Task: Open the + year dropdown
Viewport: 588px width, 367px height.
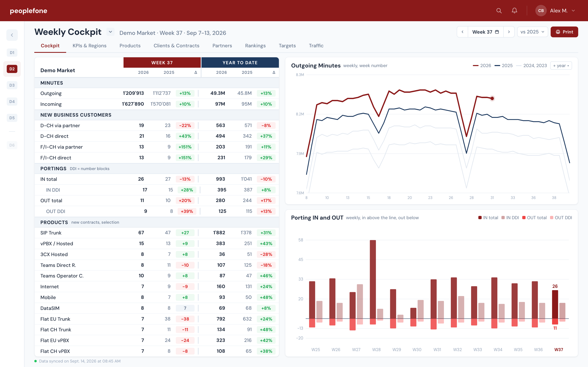Action: (x=561, y=65)
